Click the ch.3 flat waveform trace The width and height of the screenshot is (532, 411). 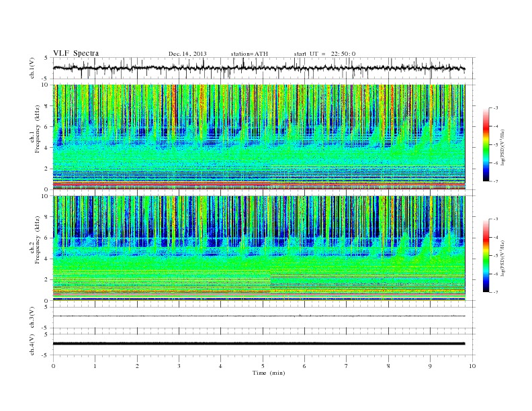point(259,316)
